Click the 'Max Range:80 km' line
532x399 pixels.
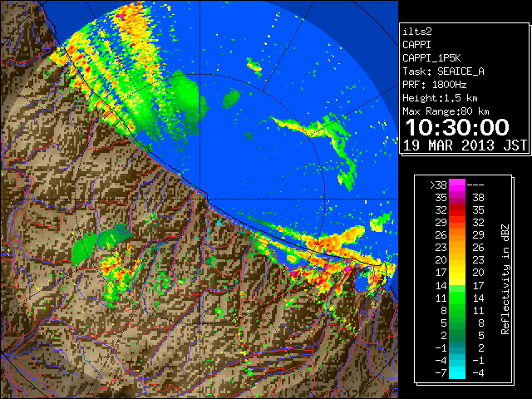point(446,111)
